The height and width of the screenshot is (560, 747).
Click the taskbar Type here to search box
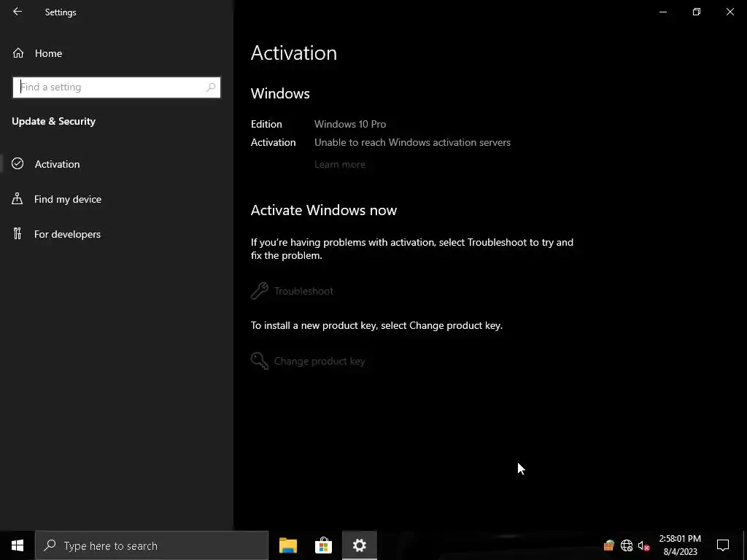click(x=152, y=545)
